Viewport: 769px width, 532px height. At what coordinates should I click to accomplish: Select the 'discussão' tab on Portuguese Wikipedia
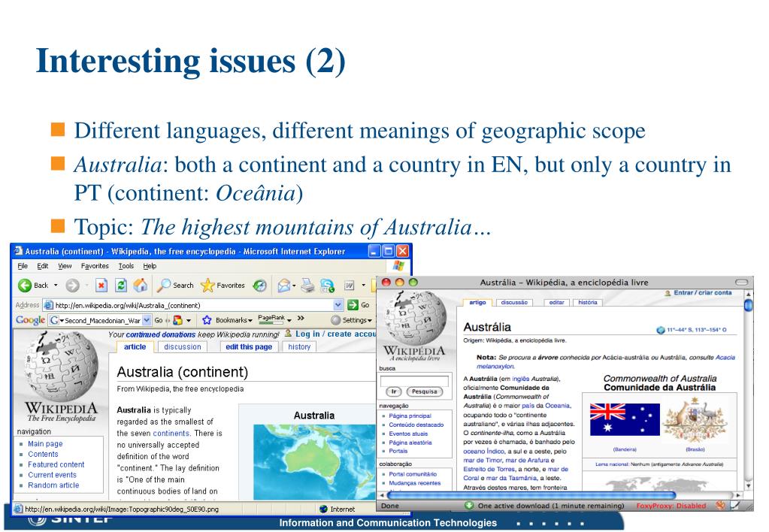tap(514, 303)
